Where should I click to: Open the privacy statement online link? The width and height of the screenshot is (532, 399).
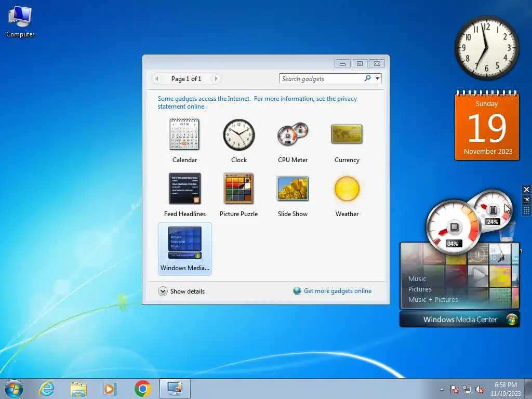point(257,102)
